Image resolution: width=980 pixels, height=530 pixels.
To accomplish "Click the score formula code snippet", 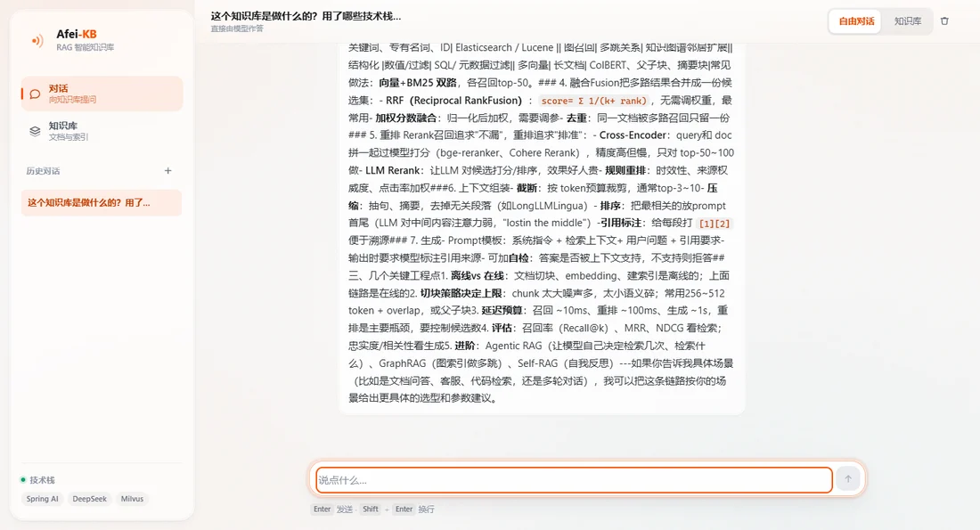I will (593, 101).
